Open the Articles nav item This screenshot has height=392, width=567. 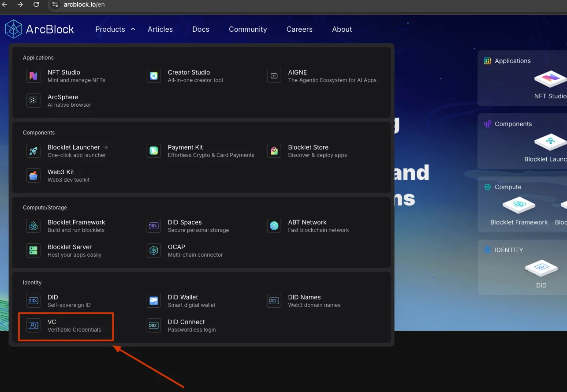point(160,29)
